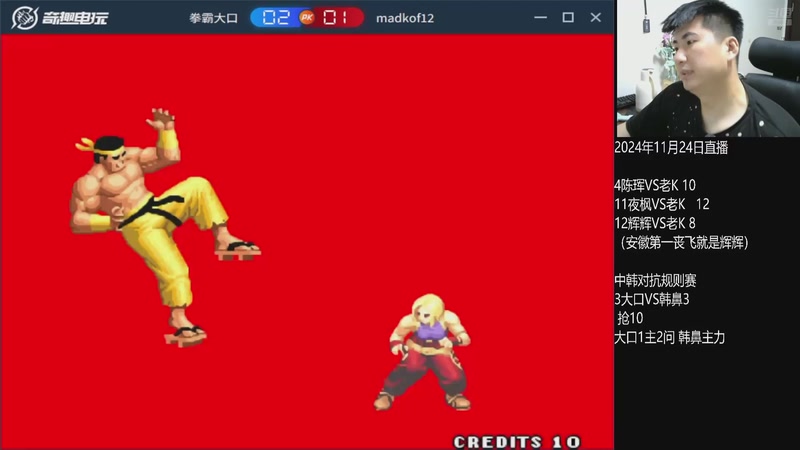The height and width of the screenshot is (450, 800).
Task: Click text 2024年11月24日直播
Action: 671,148
